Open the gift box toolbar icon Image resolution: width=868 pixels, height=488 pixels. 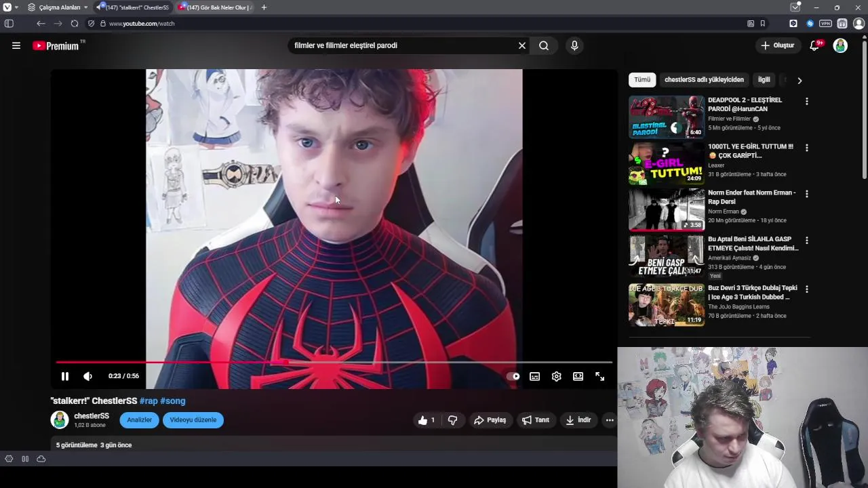(x=842, y=23)
